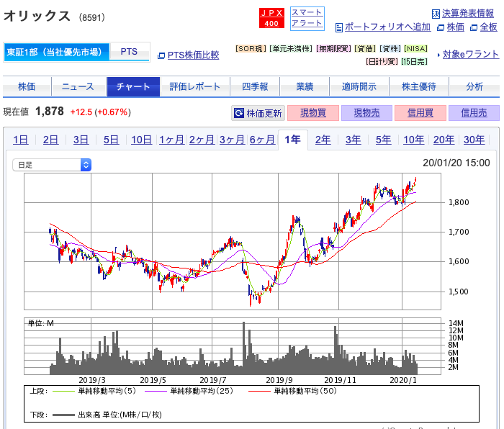This screenshot has width=504, height=429.
Task: Click the 現物売 button
Action: pyautogui.click(x=366, y=113)
